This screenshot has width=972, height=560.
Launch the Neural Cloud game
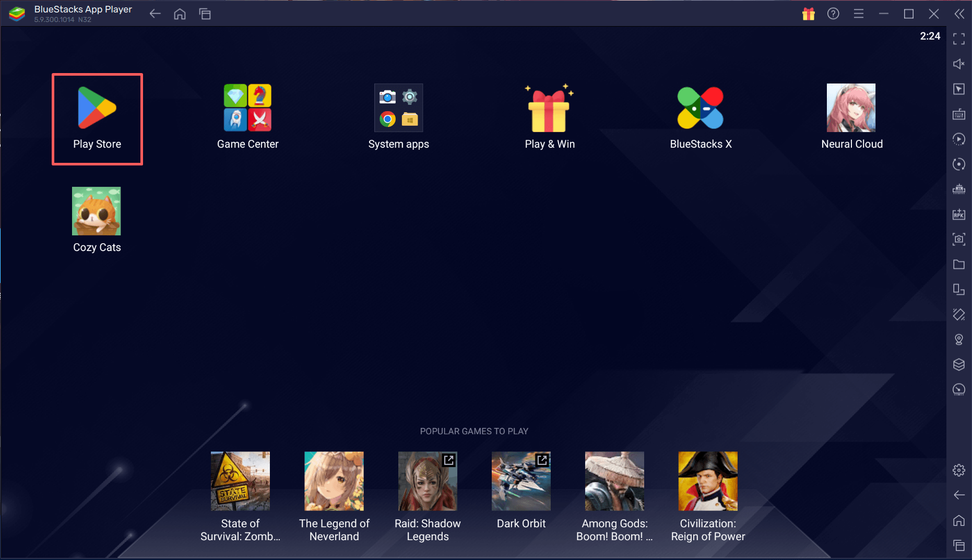[x=851, y=117]
